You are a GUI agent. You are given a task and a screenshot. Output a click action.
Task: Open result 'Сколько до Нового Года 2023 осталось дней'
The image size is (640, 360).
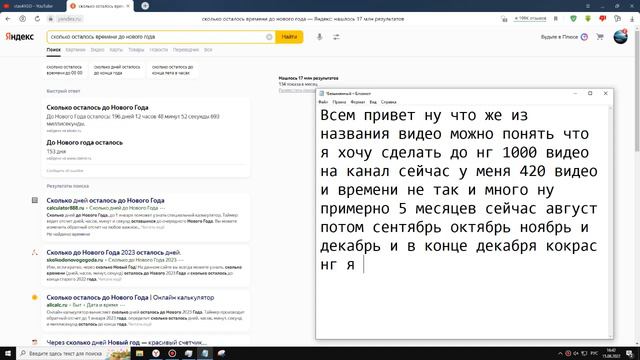pos(114,252)
